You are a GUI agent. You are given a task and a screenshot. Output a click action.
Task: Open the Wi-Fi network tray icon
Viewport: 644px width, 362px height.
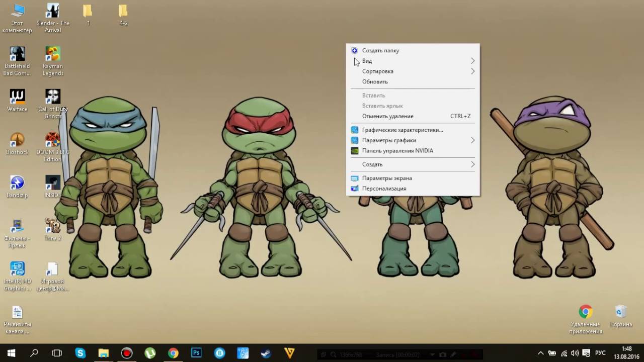click(564, 353)
